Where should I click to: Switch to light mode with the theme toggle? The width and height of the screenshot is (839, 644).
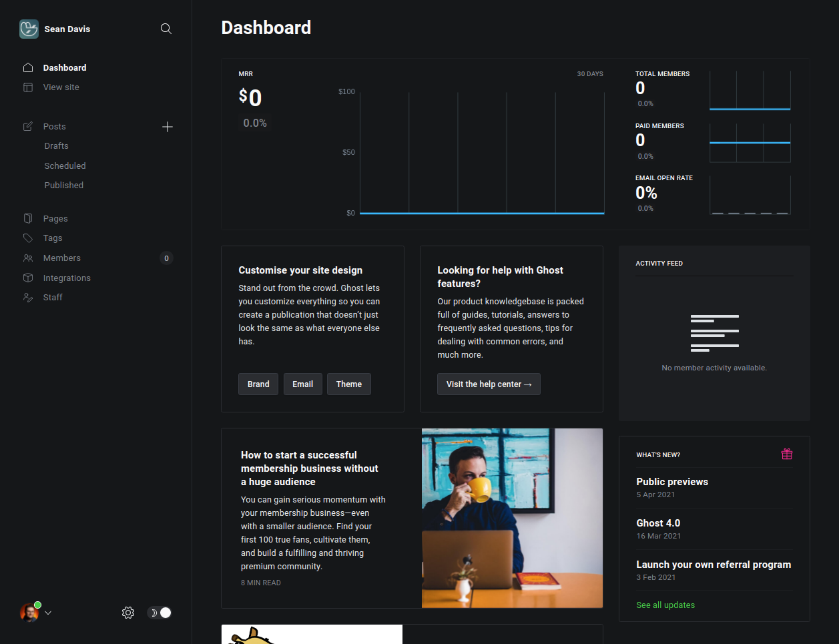click(159, 612)
